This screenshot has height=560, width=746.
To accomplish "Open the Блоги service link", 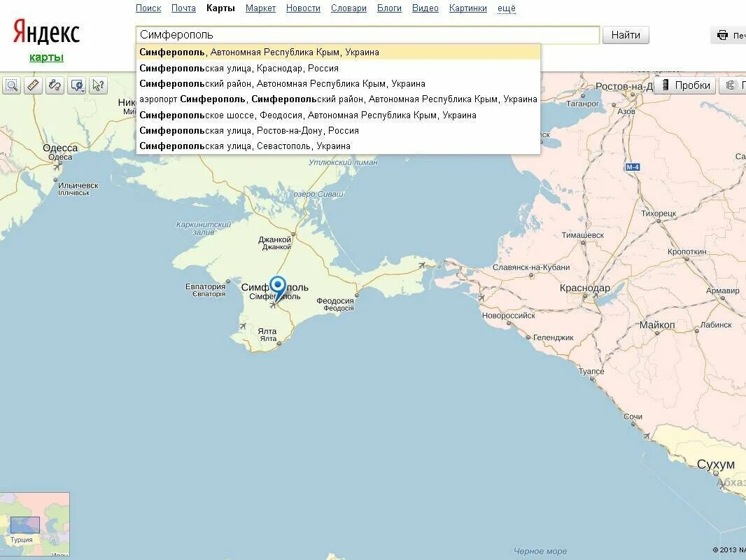I will pos(389,8).
